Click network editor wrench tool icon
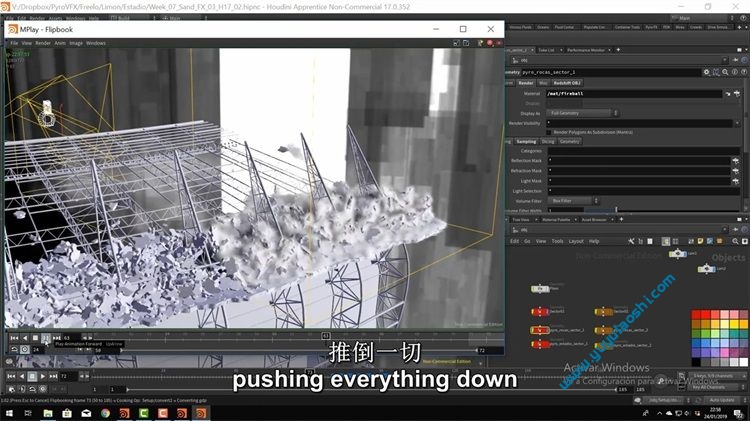This screenshot has height=421, width=750. coord(631,242)
